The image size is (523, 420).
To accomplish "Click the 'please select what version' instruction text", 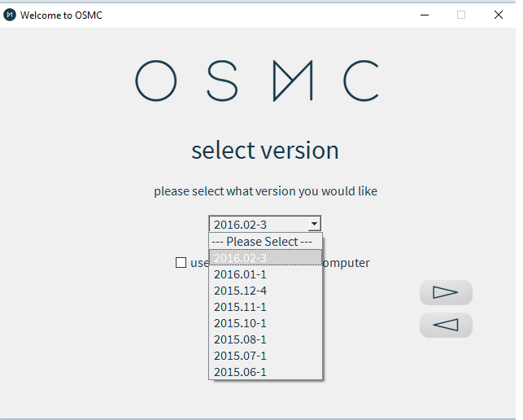I will tap(265, 191).
